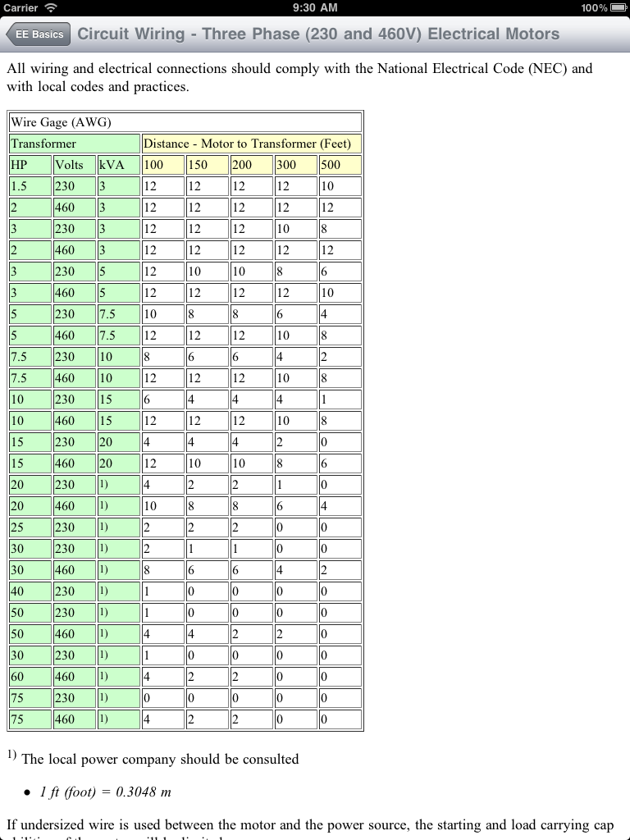This screenshot has height=840, width=630.
Task: Tap the 300 feet distance column header
Action: tap(295, 165)
